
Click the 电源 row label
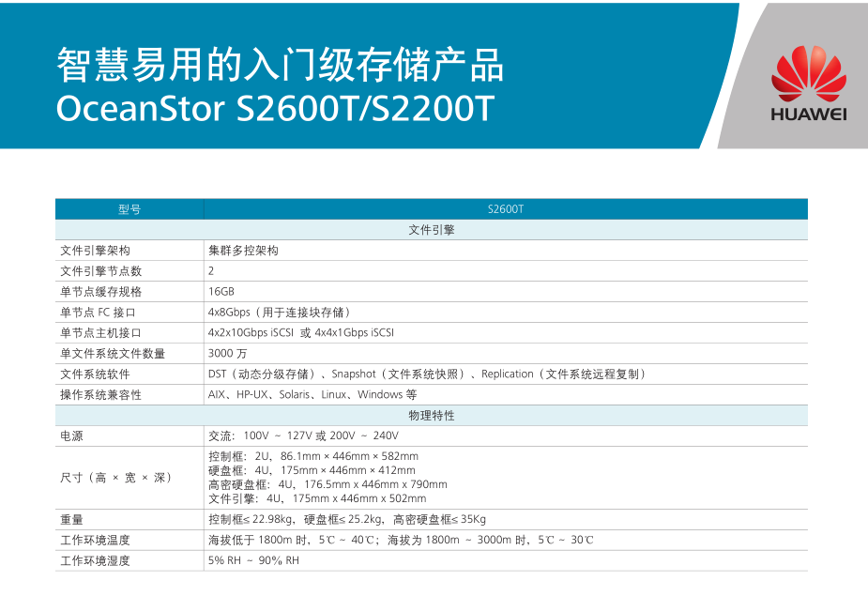tap(71, 436)
